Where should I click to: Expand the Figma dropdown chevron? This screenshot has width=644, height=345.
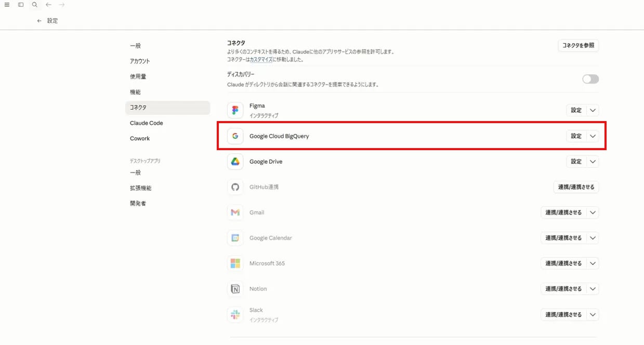(593, 110)
